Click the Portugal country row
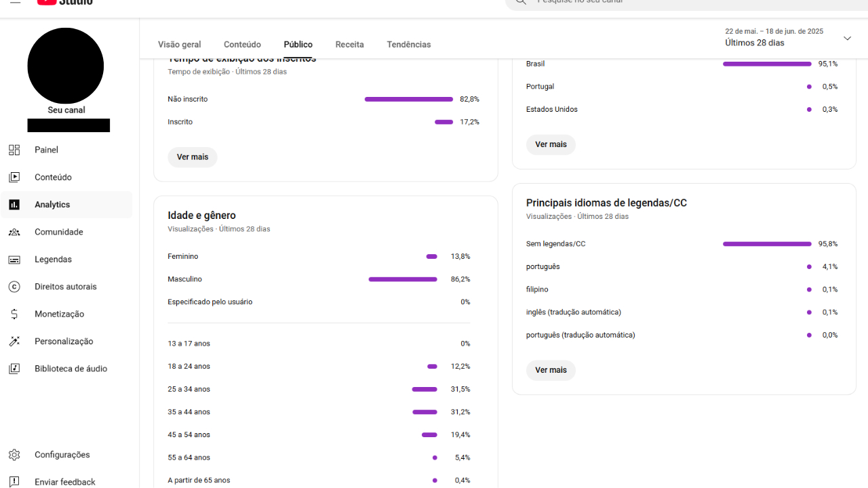Image resolution: width=868 pixels, height=488 pixels. point(682,87)
